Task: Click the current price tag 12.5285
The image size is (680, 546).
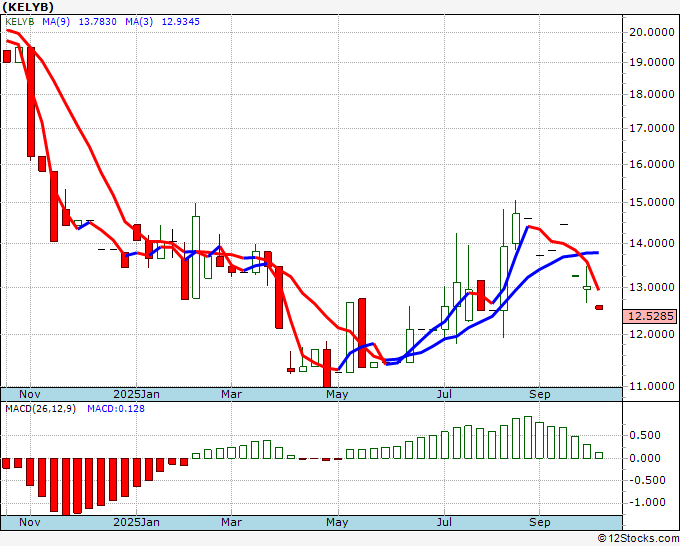Action: pos(651,316)
